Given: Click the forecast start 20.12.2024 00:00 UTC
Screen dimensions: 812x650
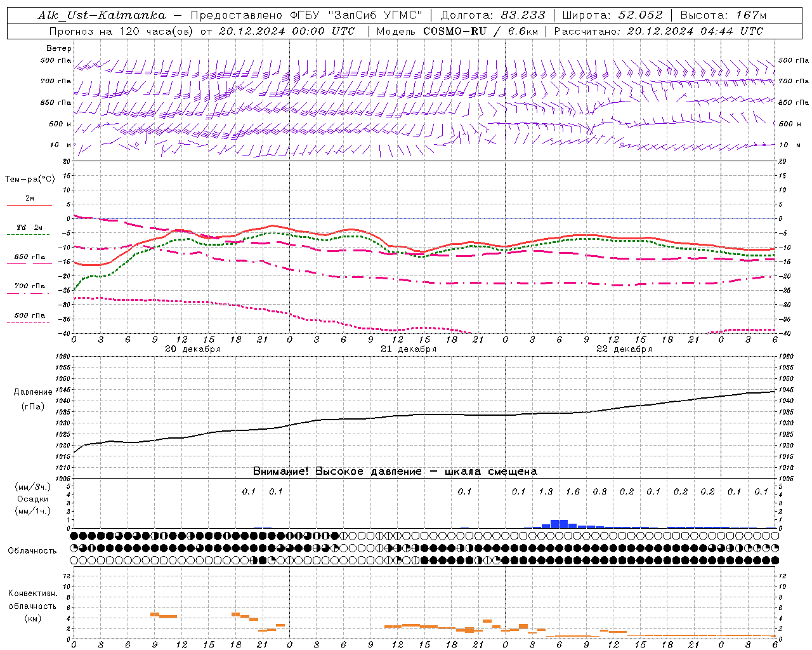Looking at the screenshot, I should tap(287, 31).
